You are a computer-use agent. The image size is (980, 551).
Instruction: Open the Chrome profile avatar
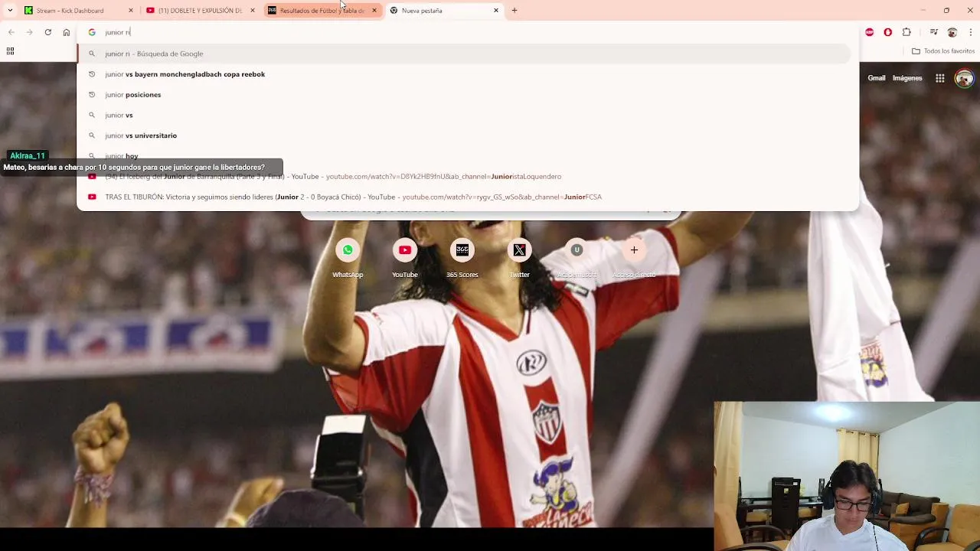952,32
